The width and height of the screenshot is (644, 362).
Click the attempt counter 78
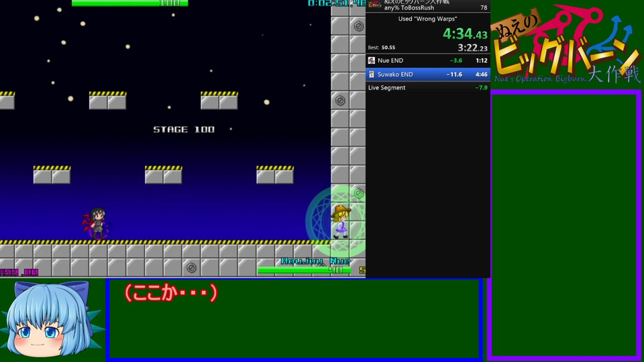(484, 8)
